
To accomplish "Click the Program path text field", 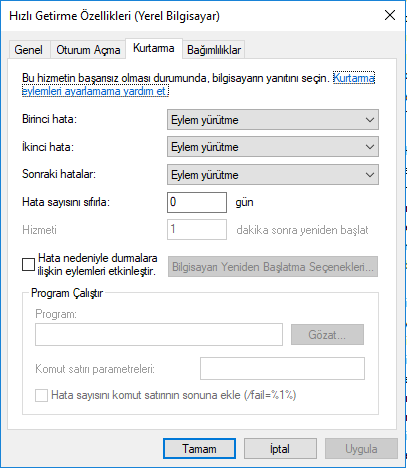I will tap(159, 334).
